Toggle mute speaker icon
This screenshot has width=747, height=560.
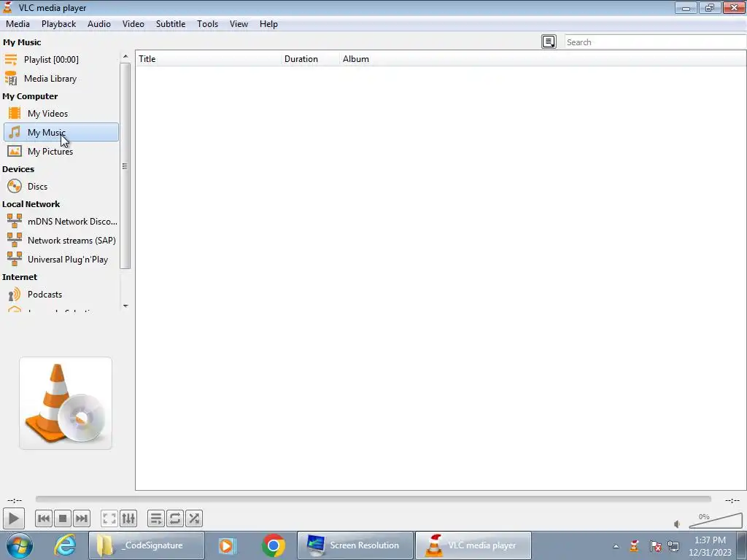click(x=677, y=524)
